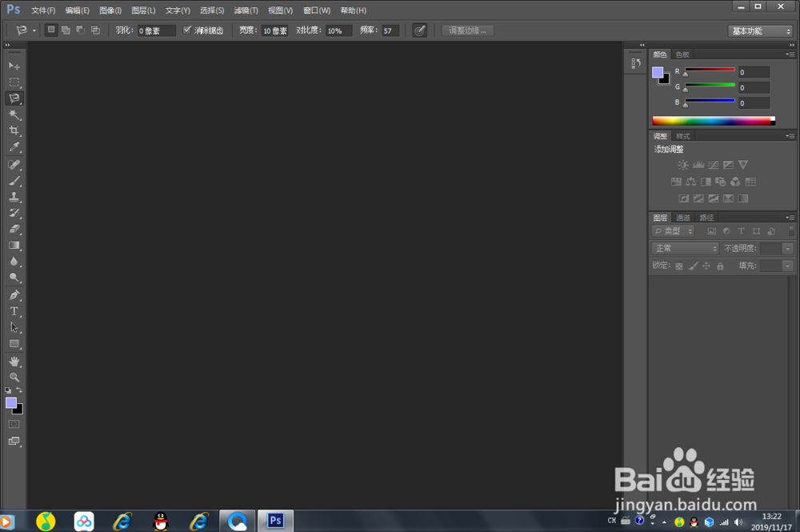Select the Blur tool
This screenshot has height=532, width=800.
(x=14, y=262)
